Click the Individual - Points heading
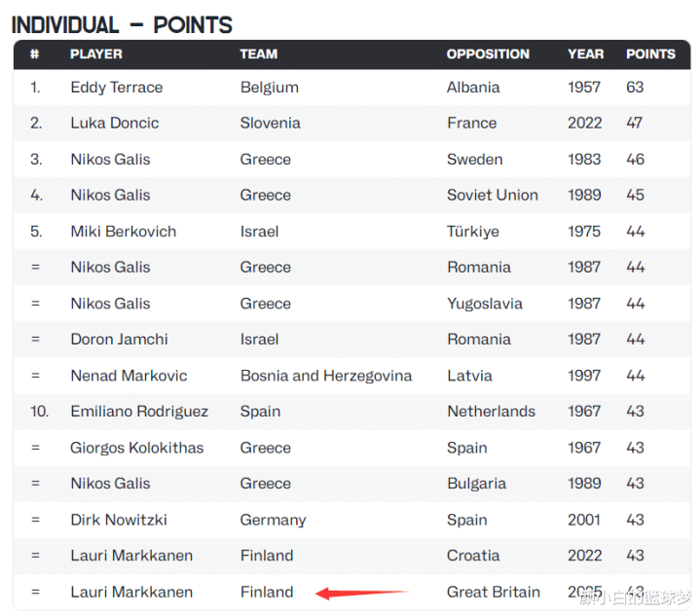700x615 pixels. (x=122, y=24)
